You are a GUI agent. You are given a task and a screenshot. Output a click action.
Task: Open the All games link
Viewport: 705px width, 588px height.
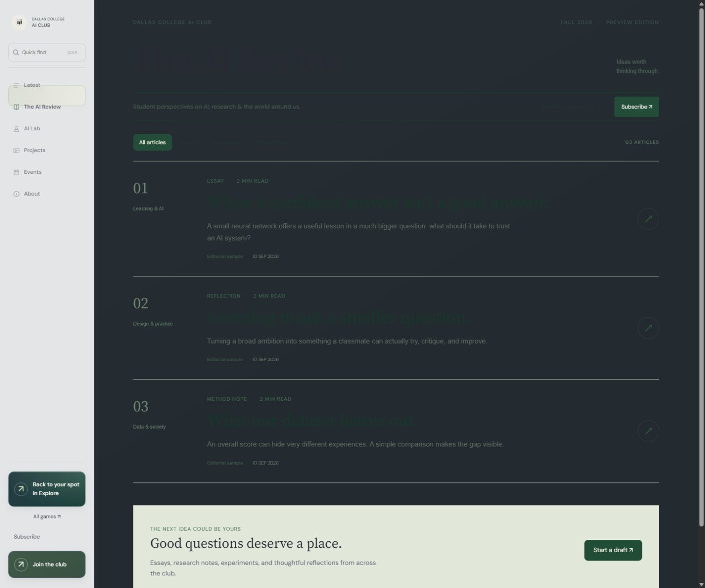47,517
